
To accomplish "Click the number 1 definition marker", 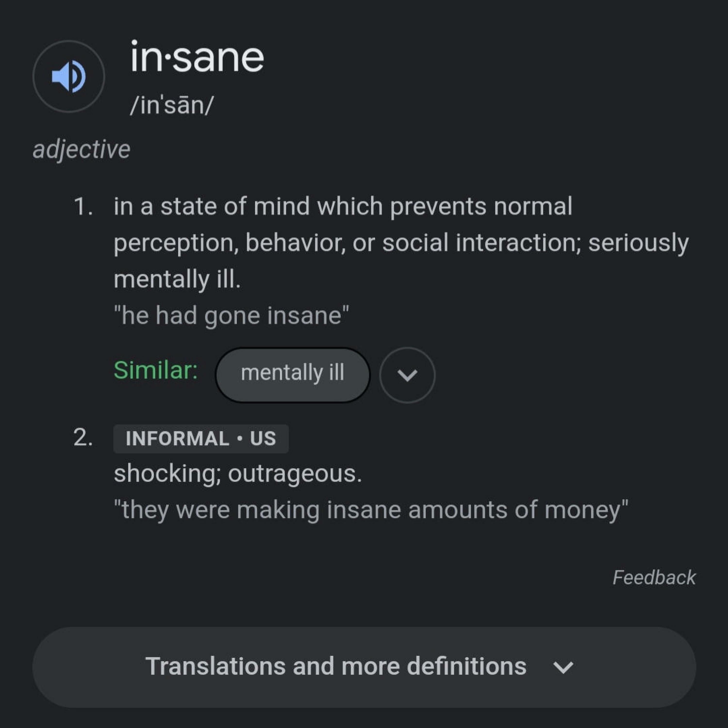I will click(83, 207).
